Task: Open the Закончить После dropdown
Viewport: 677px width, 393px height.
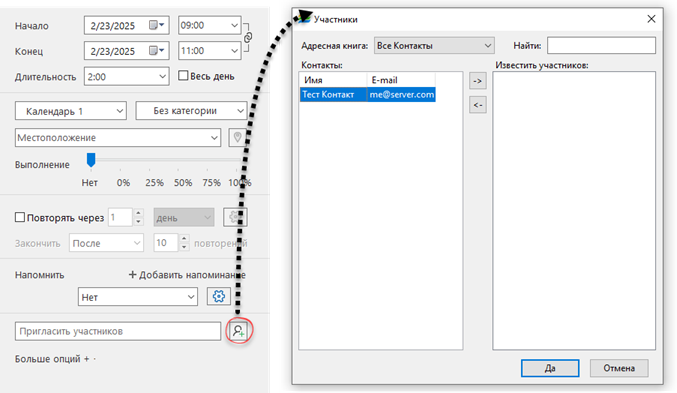Action: [x=106, y=243]
